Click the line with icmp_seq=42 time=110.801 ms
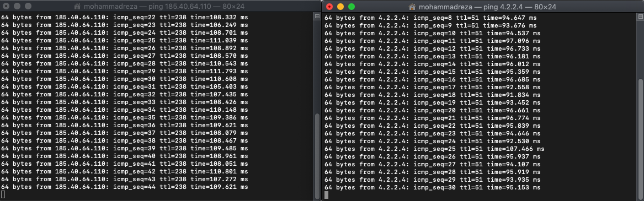Image resolution: width=644 pixels, height=201 pixels. [125, 172]
